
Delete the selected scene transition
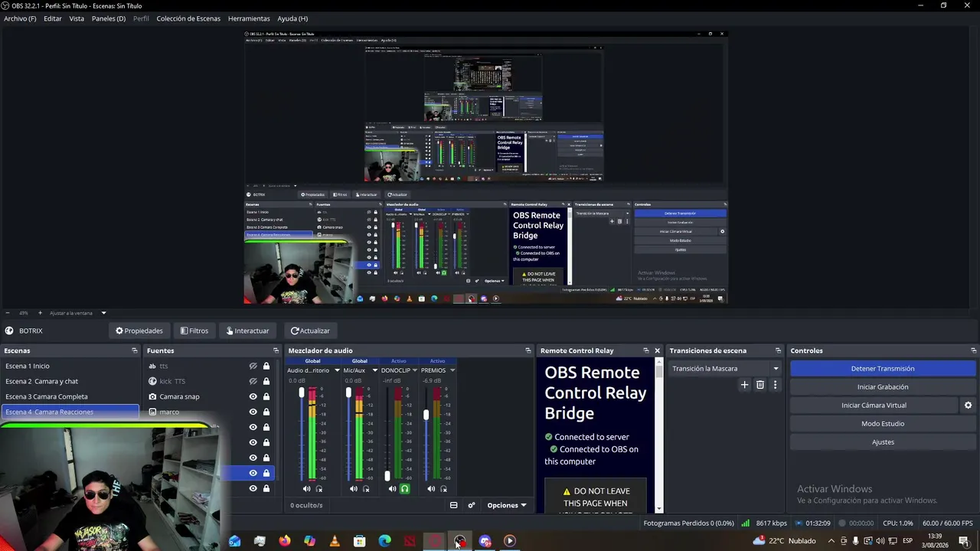(760, 385)
